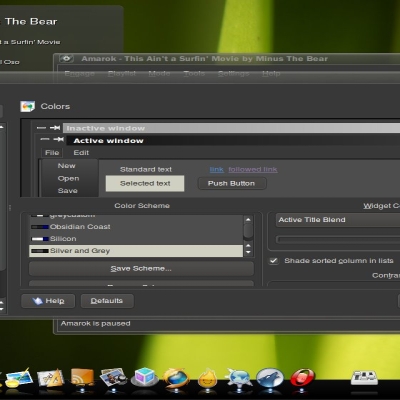Click the Defaults button
400x400 pixels.
107,301
